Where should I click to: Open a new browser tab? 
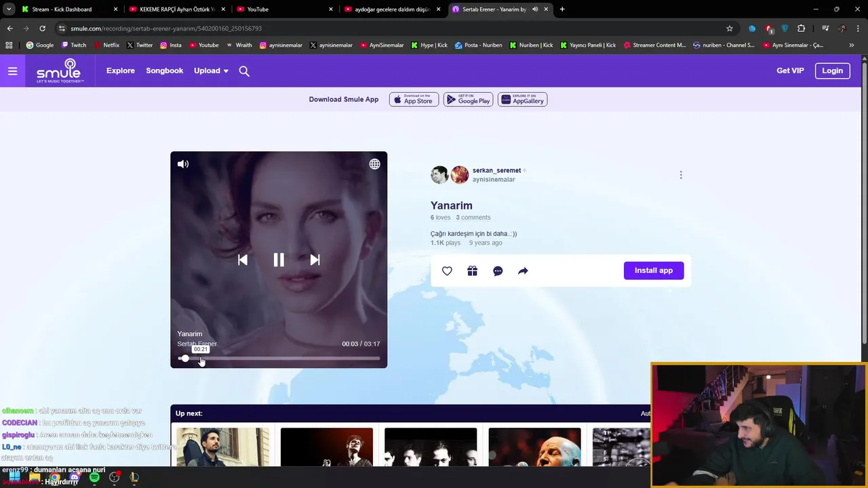click(562, 9)
